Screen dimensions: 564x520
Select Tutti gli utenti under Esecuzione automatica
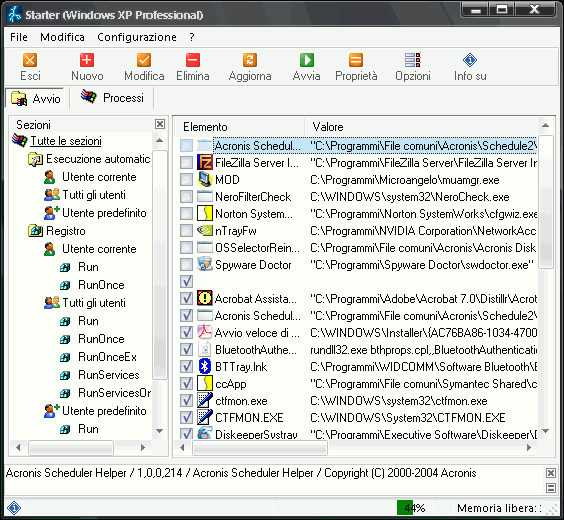click(94, 195)
